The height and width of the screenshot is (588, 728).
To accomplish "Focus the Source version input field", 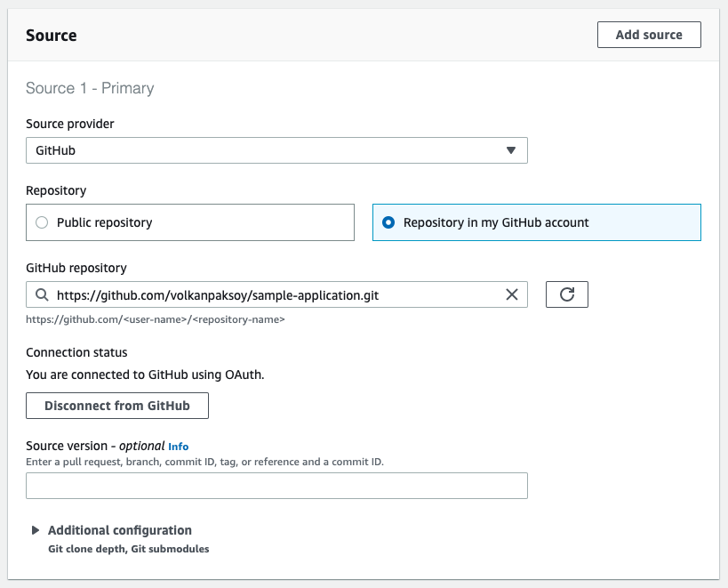I will (x=276, y=486).
